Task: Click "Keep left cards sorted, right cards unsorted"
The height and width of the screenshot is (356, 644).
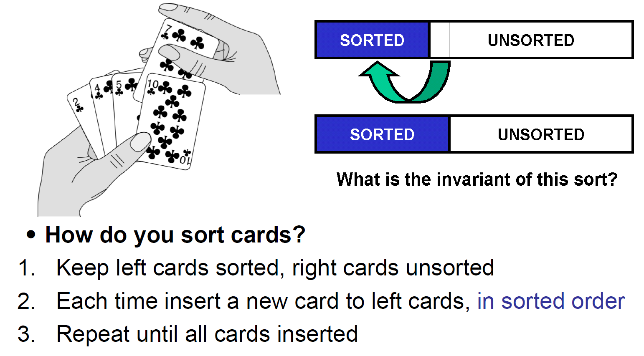Action: (275, 268)
